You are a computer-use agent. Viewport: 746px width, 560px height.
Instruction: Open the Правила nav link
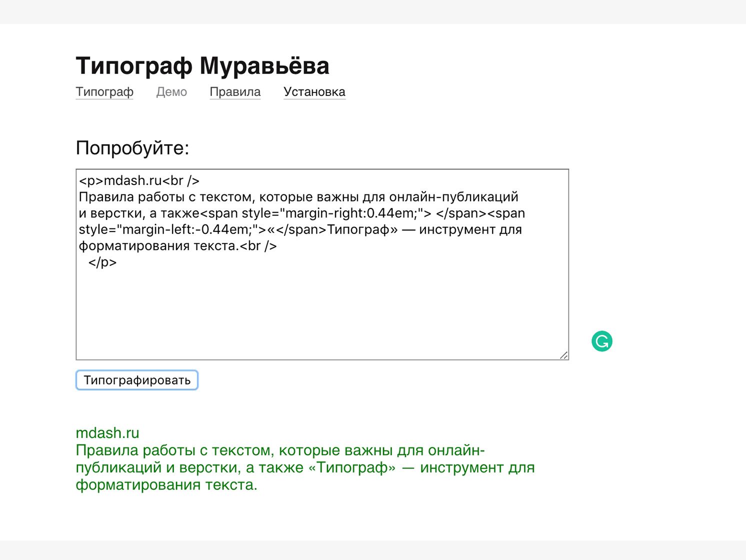pyautogui.click(x=235, y=92)
